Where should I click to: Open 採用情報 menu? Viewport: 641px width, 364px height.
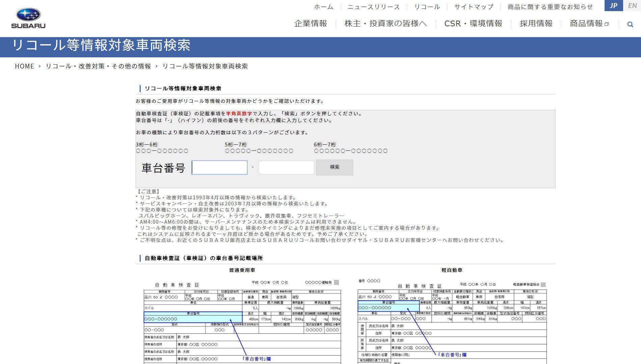click(536, 24)
